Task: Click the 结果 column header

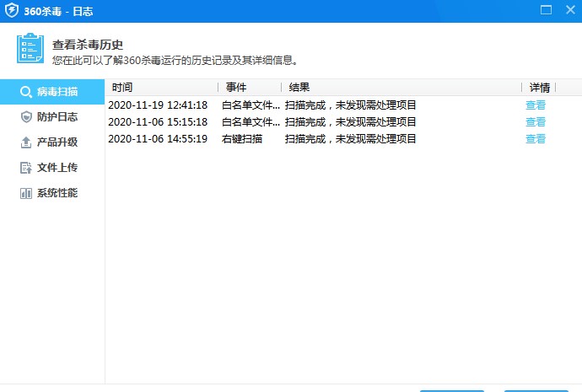Action: coord(401,88)
